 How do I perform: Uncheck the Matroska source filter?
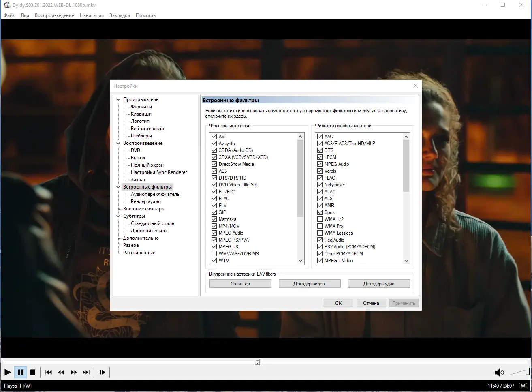[x=214, y=219]
